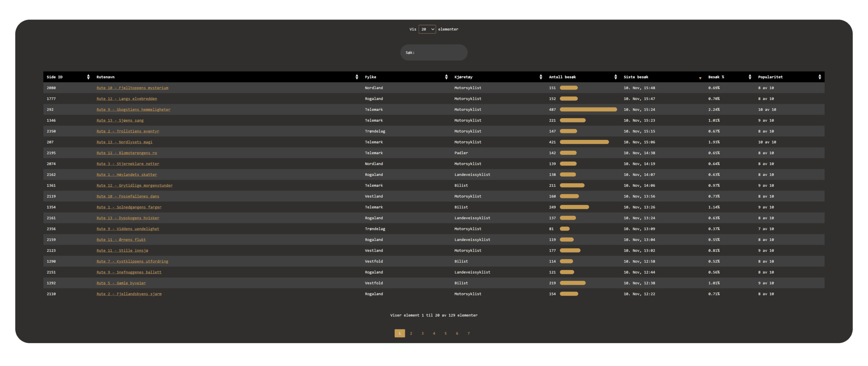868x366 pixels.
Task: Toggle sort on Siste besøk column
Action: (663, 77)
